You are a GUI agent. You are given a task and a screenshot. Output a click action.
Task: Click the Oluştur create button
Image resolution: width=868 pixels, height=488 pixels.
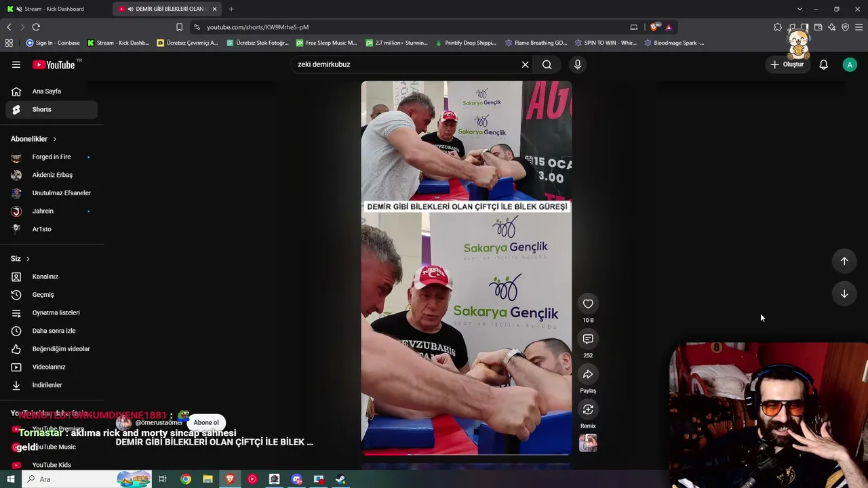coord(787,64)
